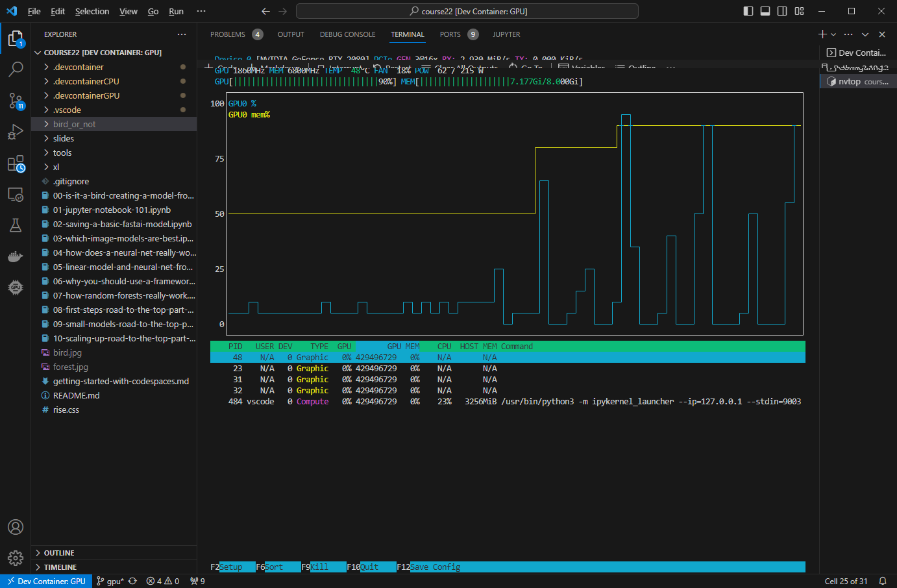Open the Explorer view in the activity bar
The height and width of the screenshot is (588, 897).
pyautogui.click(x=16, y=39)
